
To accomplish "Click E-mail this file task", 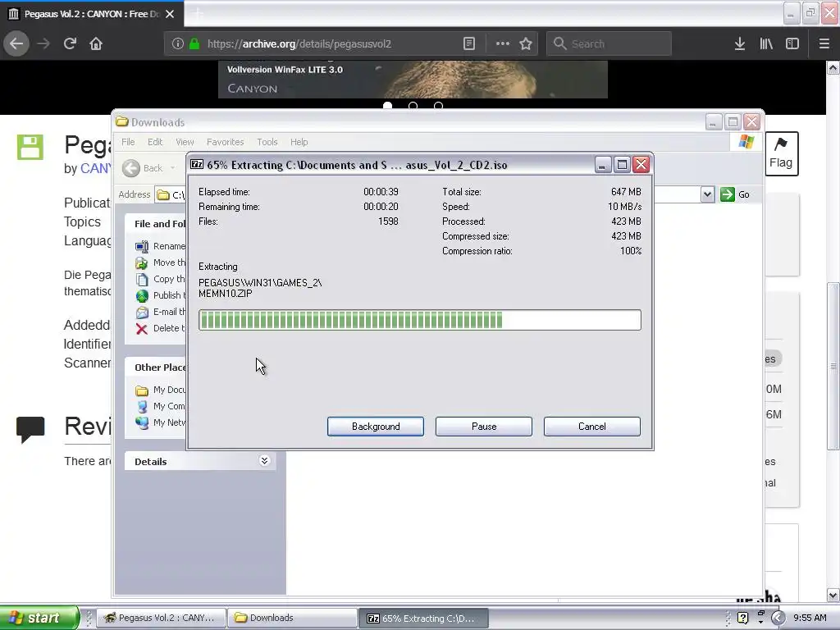I will pyautogui.click(x=160, y=312).
